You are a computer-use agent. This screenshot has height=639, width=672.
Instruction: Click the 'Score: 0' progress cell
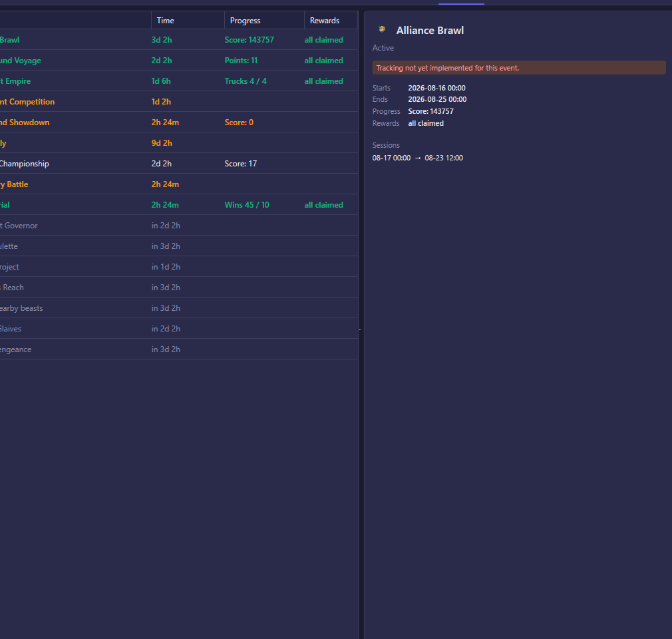239,122
